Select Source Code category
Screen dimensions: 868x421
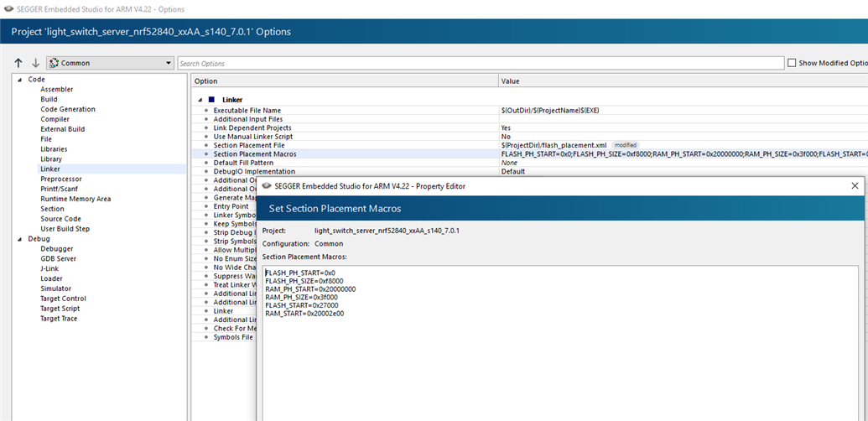pyautogui.click(x=60, y=219)
